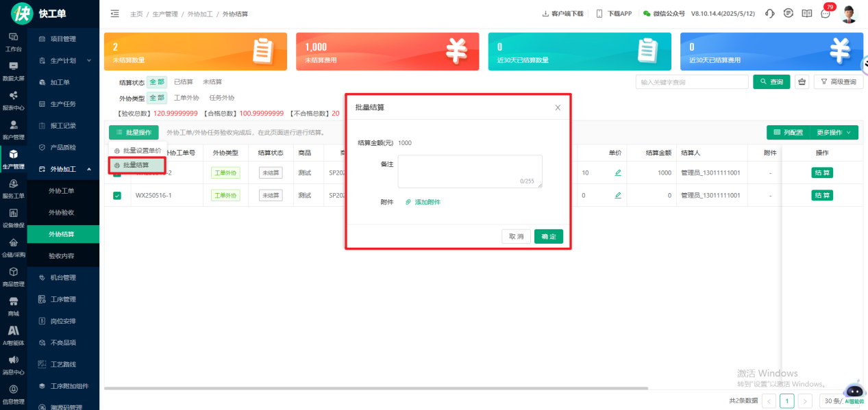Open 外协验收 in the side menu

(62, 212)
